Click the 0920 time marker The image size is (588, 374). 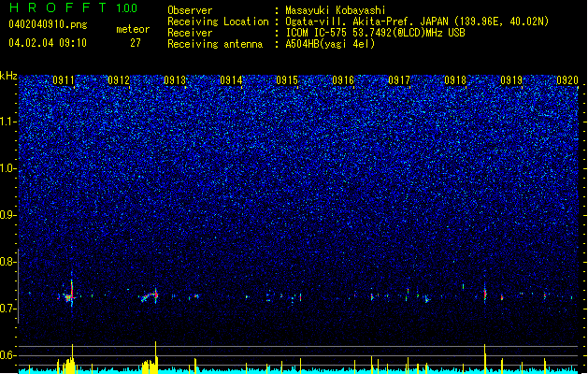click(567, 80)
